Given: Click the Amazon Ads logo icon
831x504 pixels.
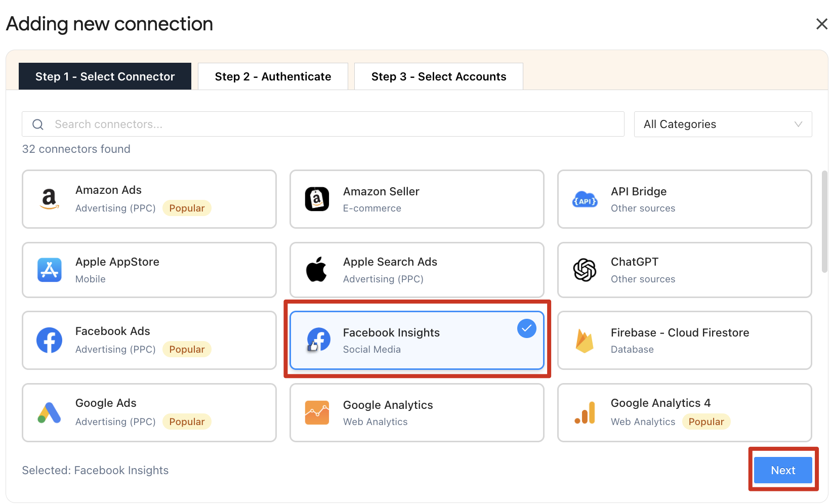Looking at the screenshot, I should (x=49, y=199).
